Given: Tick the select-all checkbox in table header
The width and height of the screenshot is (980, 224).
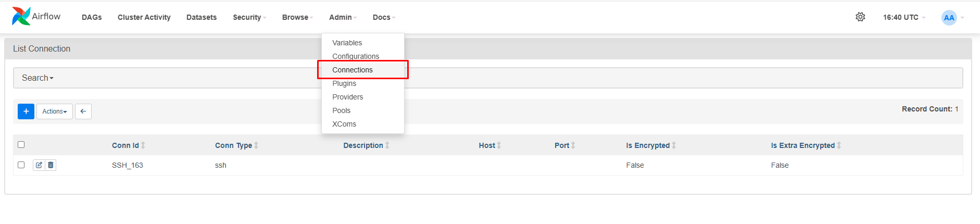Looking at the screenshot, I should click(21, 145).
